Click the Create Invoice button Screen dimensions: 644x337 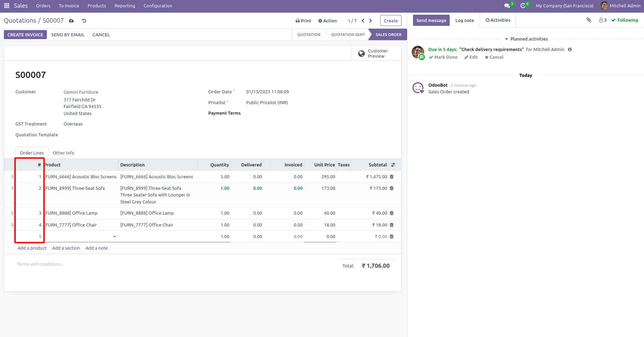click(25, 35)
